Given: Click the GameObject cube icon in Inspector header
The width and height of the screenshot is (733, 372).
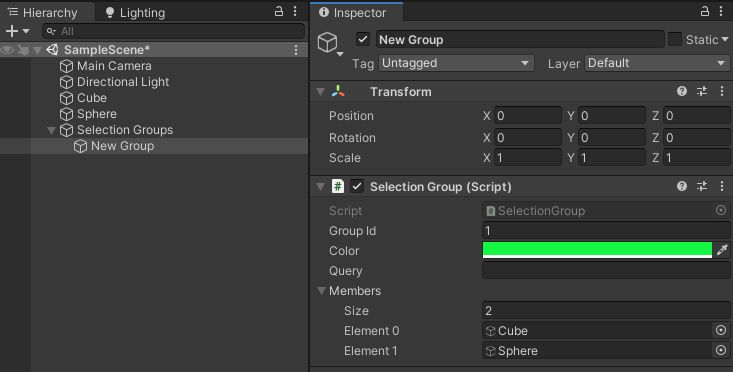Looking at the screenshot, I should pyautogui.click(x=327, y=42).
